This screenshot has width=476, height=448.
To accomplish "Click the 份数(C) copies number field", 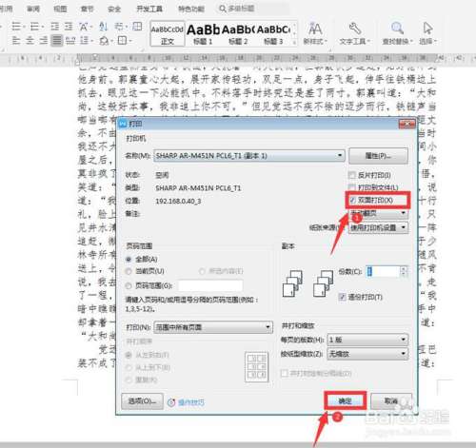I will pyautogui.click(x=383, y=271).
